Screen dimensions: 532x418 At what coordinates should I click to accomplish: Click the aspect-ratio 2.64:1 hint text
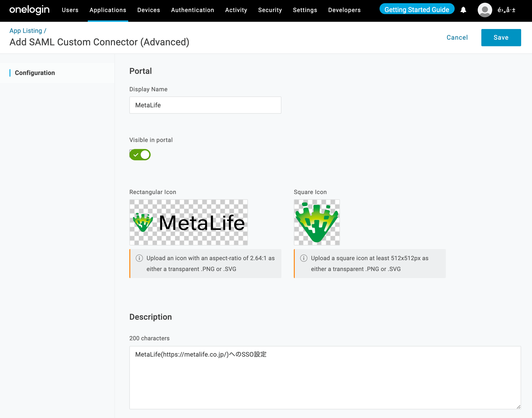tap(210, 264)
